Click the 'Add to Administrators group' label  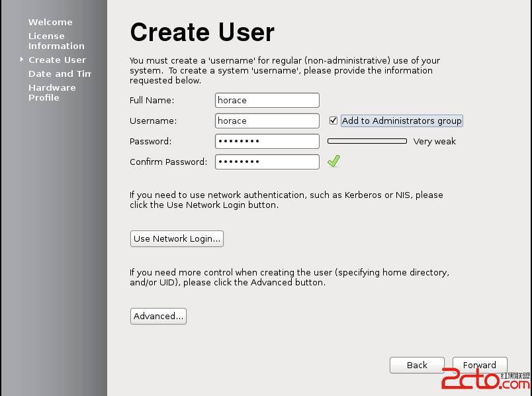pos(402,121)
